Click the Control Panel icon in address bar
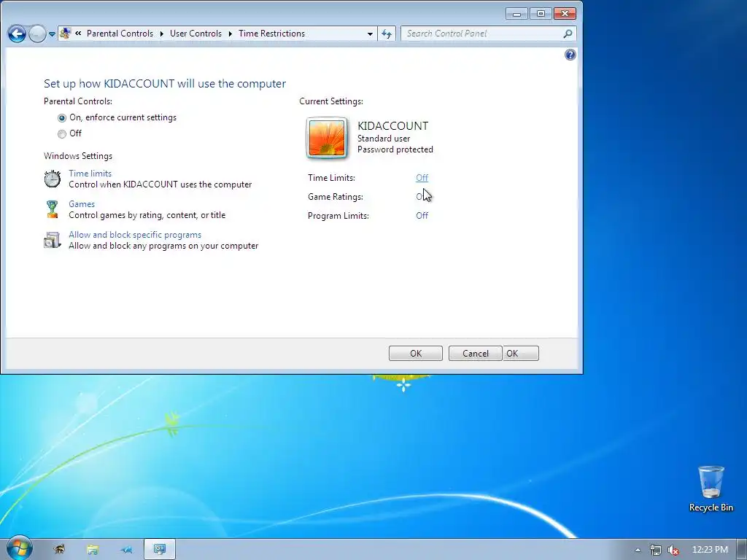The height and width of the screenshot is (560, 747). [65, 34]
